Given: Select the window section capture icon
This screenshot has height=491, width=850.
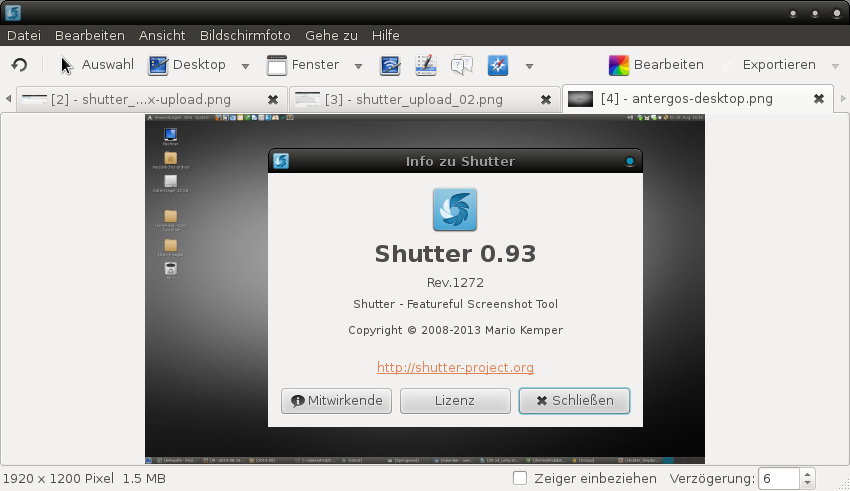Looking at the screenshot, I should [x=390, y=65].
